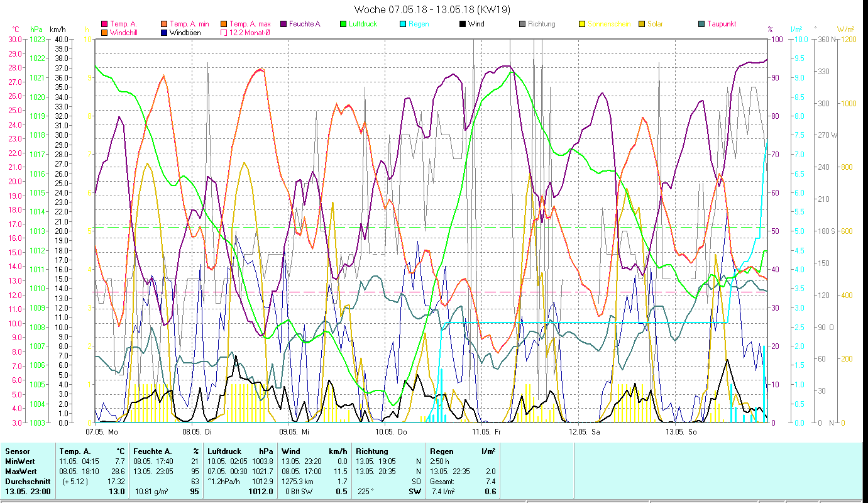Image resolution: width=868 pixels, height=503 pixels.
Task: Click the maximum pressure value '1021.7'
Action: coord(262,472)
